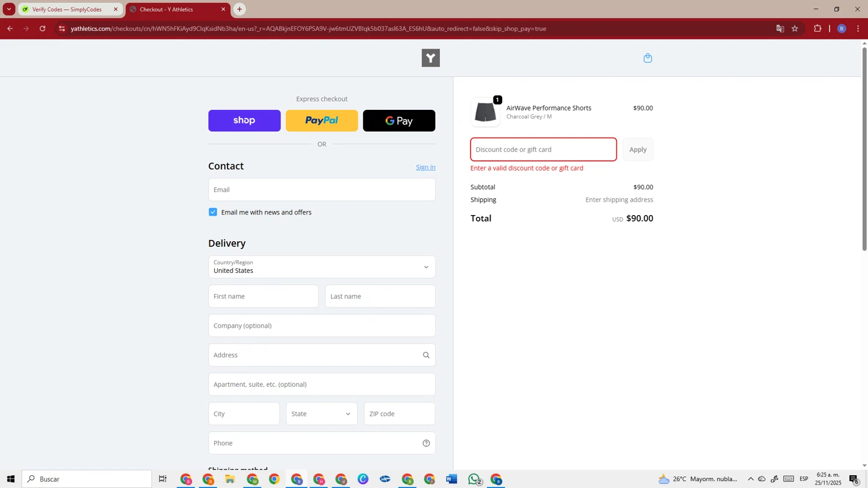Go back using browser back arrow
The height and width of the screenshot is (488, 868).
pos(10,28)
